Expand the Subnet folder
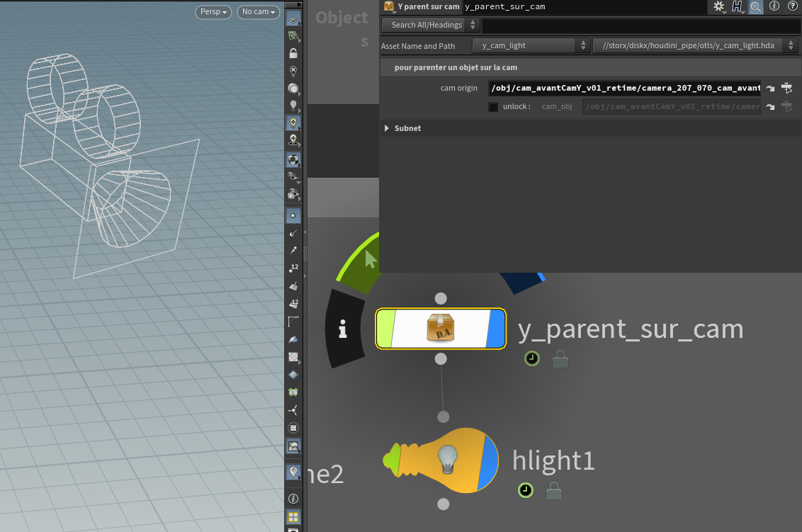The height and width of the screenshot is (532, 802). pyautogui.click(x=387, y=128)
